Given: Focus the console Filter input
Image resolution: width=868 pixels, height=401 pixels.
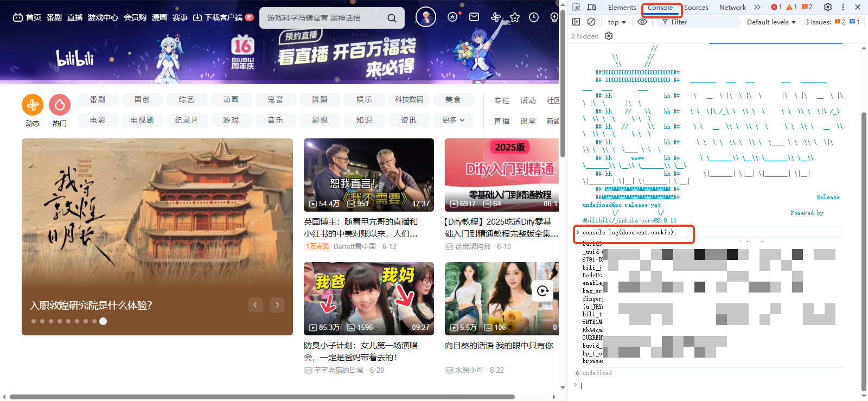Looking at the screenshot, I should pos(699,22).
